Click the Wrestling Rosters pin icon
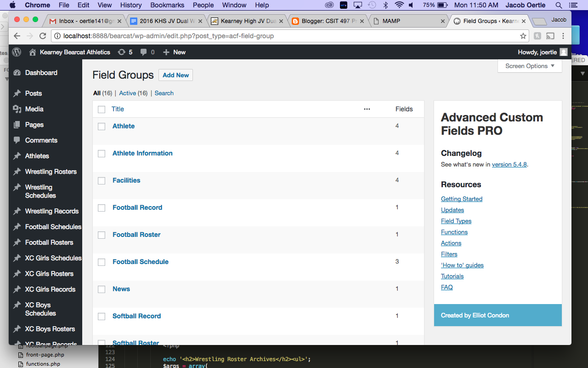The image size is (588, 368). pyautogui.click(x=17, y=172)
